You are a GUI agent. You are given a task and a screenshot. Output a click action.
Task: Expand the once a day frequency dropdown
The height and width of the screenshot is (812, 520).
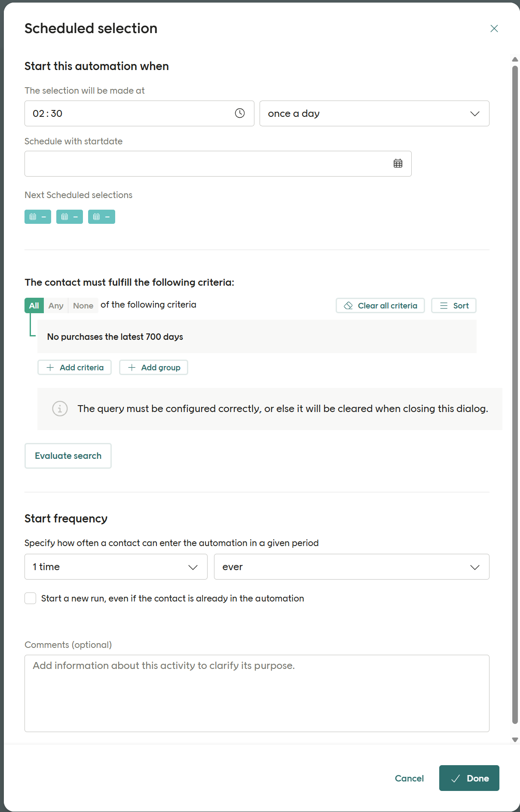pos(374,114)
